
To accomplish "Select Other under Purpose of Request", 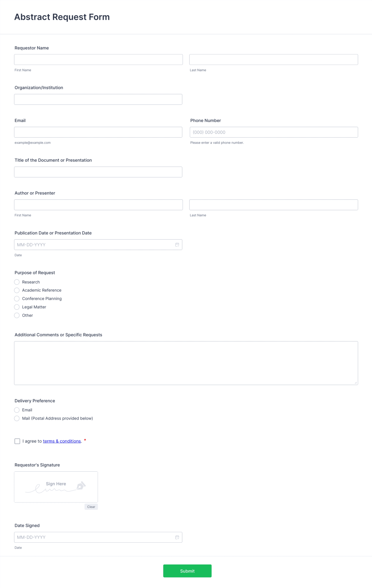I will (17, 315).
